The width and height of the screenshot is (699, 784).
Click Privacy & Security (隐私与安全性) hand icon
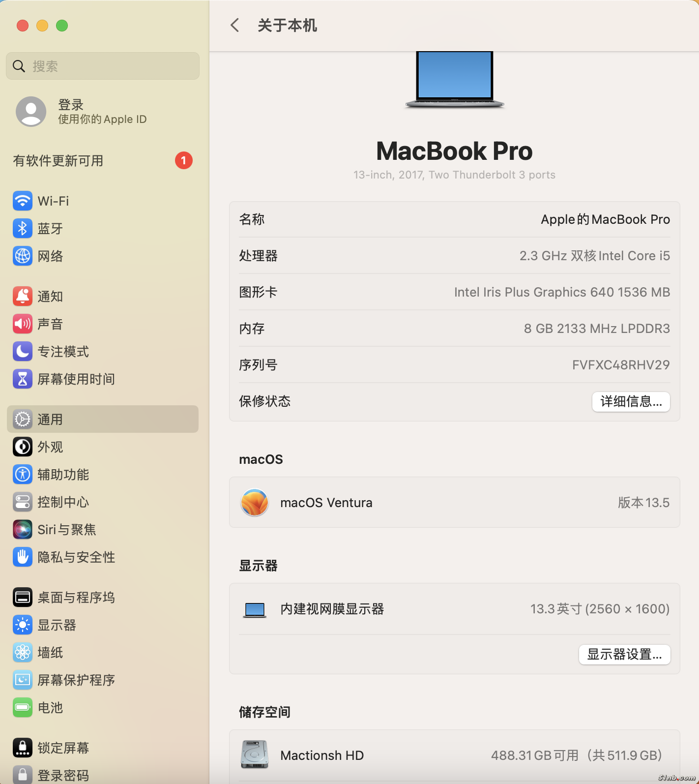click(x=23, y=557)
